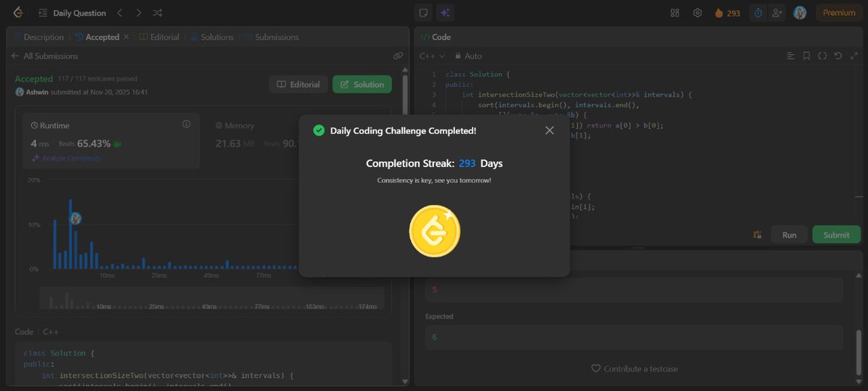Open the C++ language dropdown

[x=433, y=56]
